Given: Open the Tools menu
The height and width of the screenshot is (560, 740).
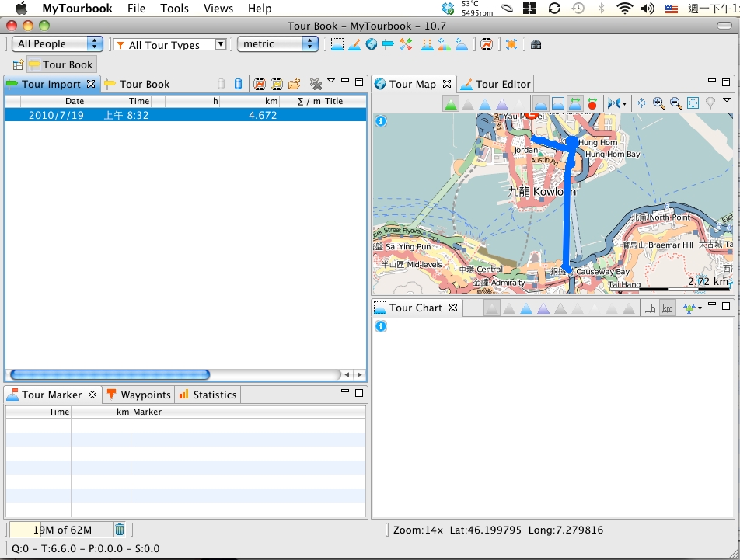Looking at the screenshot, I should tap(174, 8).
